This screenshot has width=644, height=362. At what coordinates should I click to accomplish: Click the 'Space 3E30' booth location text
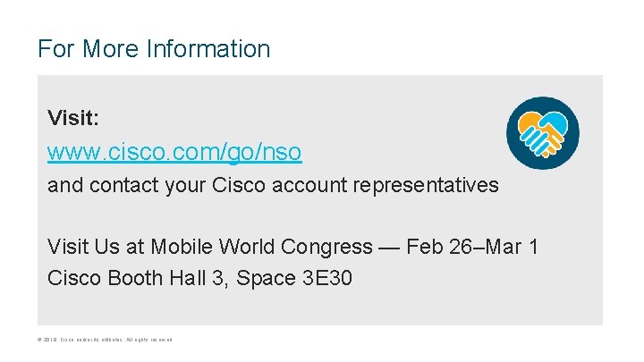(x=294, y=278)
